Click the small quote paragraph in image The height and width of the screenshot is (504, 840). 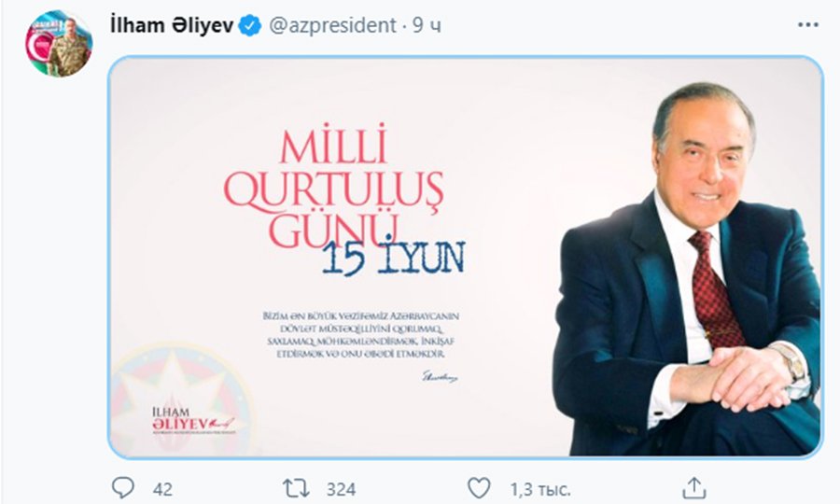tap(360, 335)
